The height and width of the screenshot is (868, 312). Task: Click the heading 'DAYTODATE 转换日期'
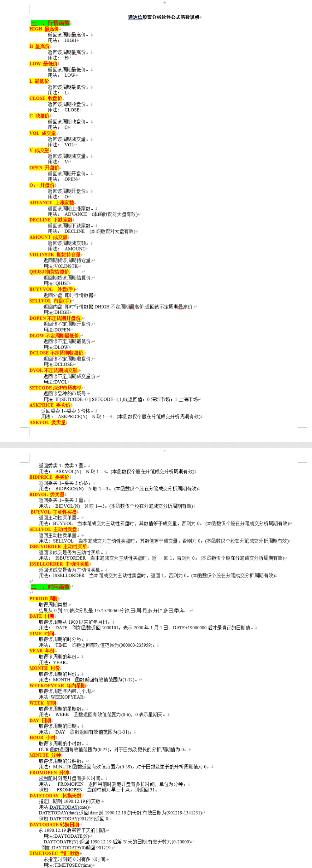point(54,825)
